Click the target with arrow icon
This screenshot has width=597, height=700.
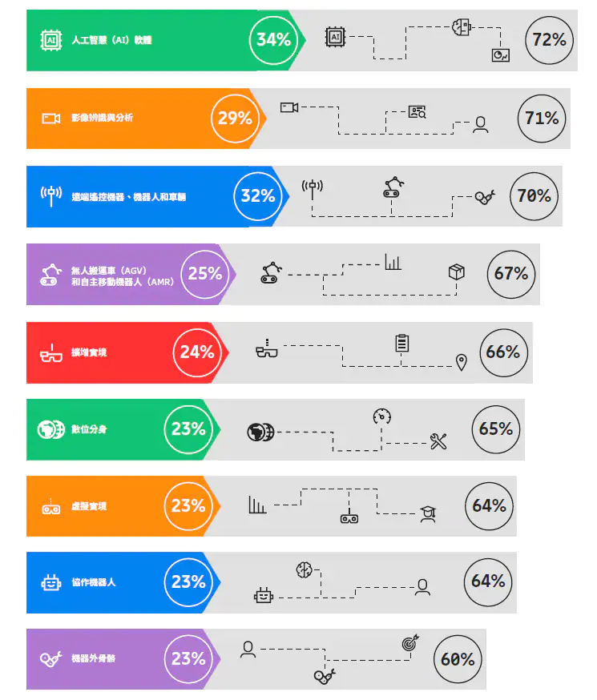(x=409, y=642)
